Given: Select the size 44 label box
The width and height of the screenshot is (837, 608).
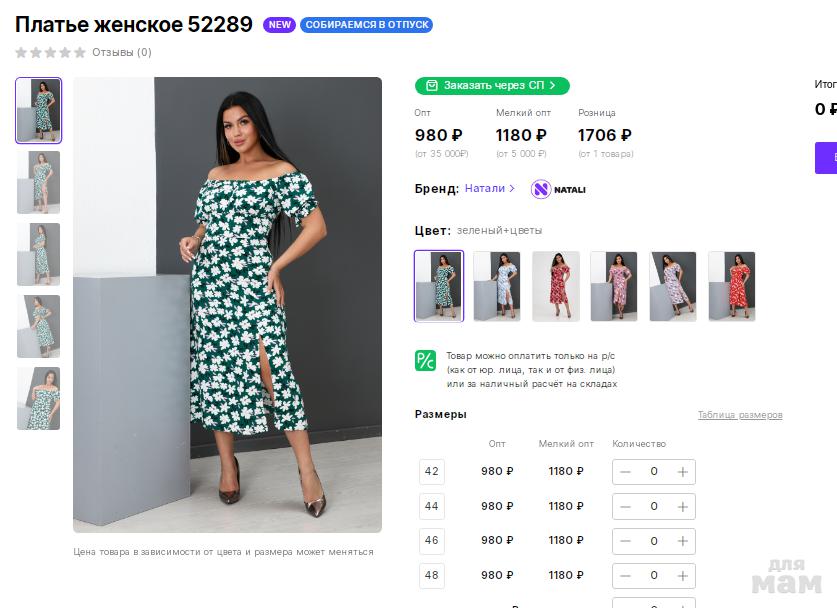Looking at the screenshot, I should (x=432, y=506).
